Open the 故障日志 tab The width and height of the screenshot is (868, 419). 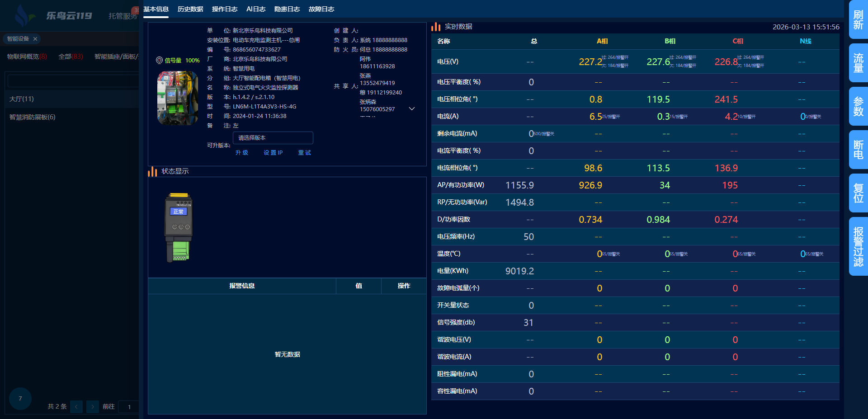pos(321,9)
